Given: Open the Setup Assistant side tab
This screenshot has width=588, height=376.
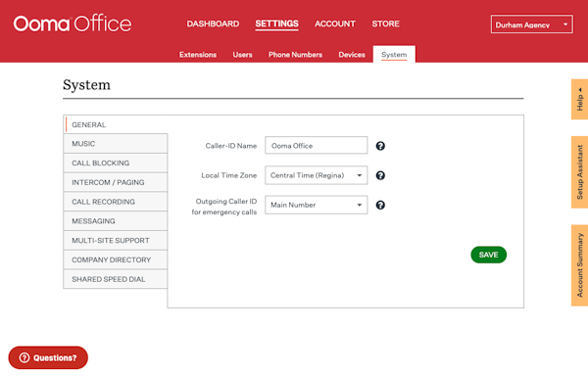Looking at the screenshot, I should click(580, 172).
